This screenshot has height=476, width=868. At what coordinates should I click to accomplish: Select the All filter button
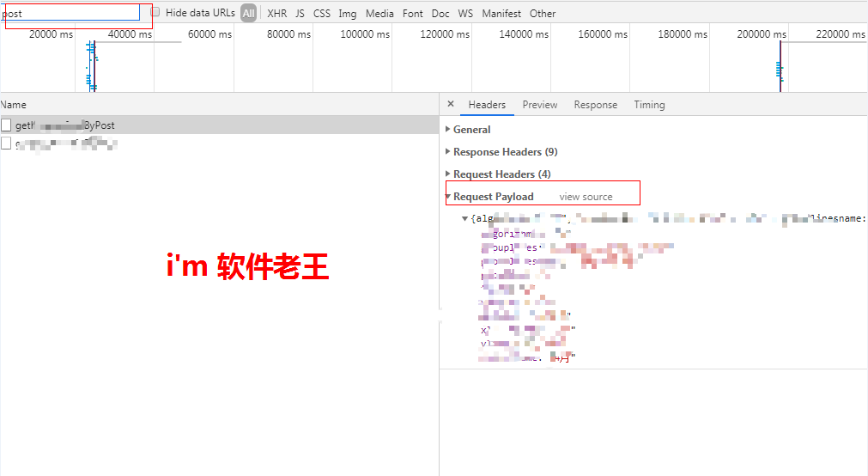pyautogui.click(x=249, y=13)
